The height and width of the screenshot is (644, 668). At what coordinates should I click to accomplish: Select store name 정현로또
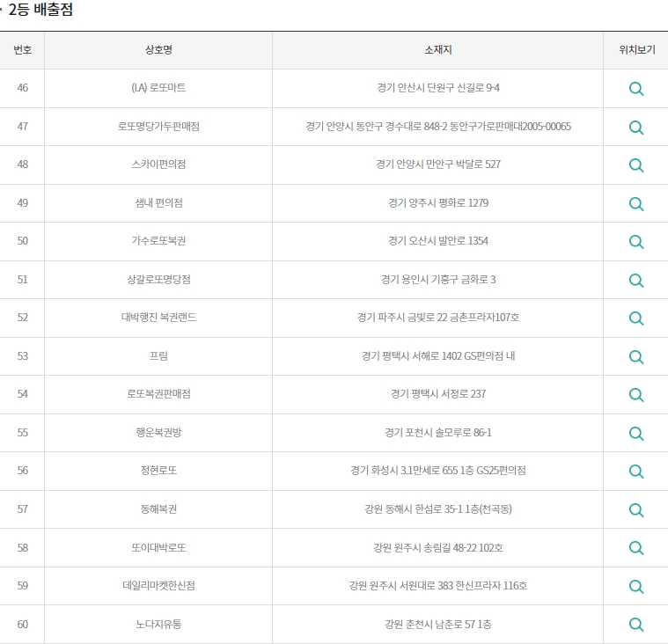tap(158, 470)
